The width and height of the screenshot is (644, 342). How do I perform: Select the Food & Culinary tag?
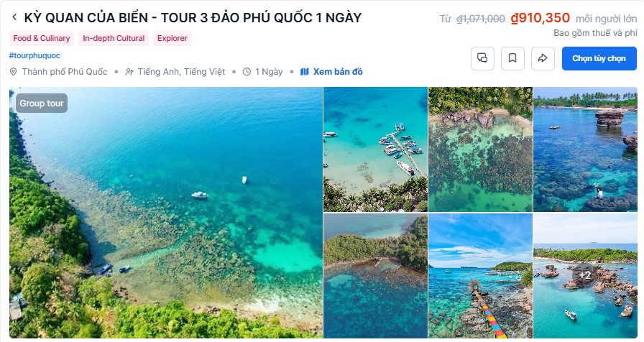(42, 38)
